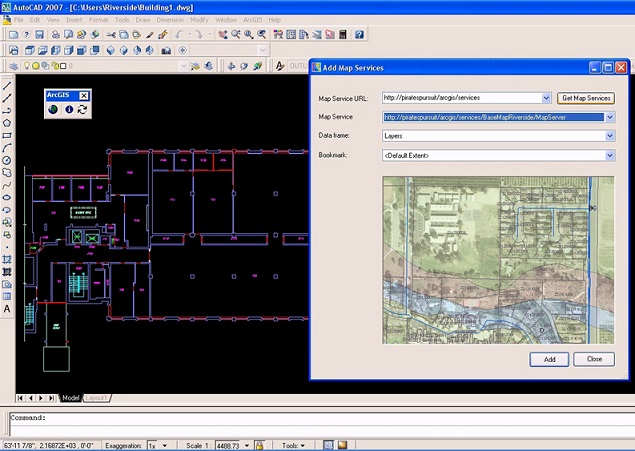Select the Hatch tool icon
The image size is (635, 451).
click(x=7, y=260)
